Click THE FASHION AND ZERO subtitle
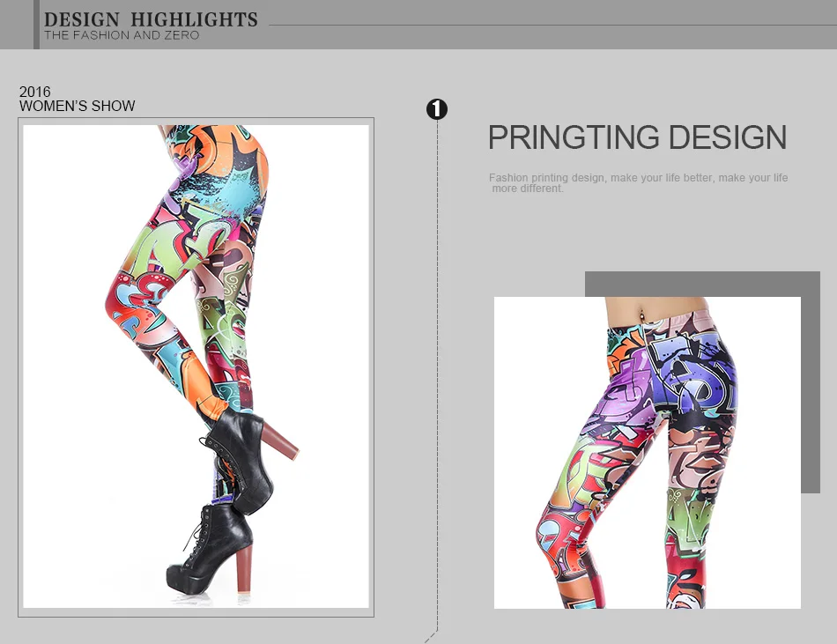The width and height of the screenshot is (837, 644). [122, 35]
